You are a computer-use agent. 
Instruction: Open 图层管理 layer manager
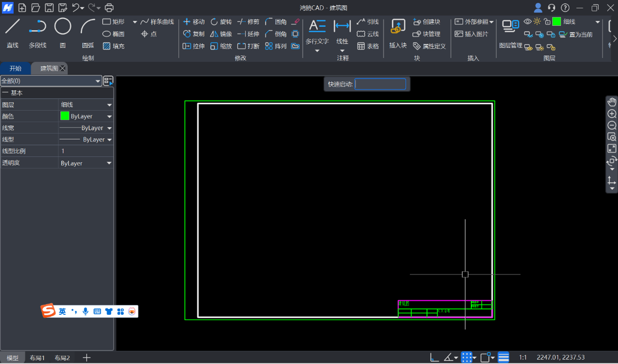[x=510, y=32]
